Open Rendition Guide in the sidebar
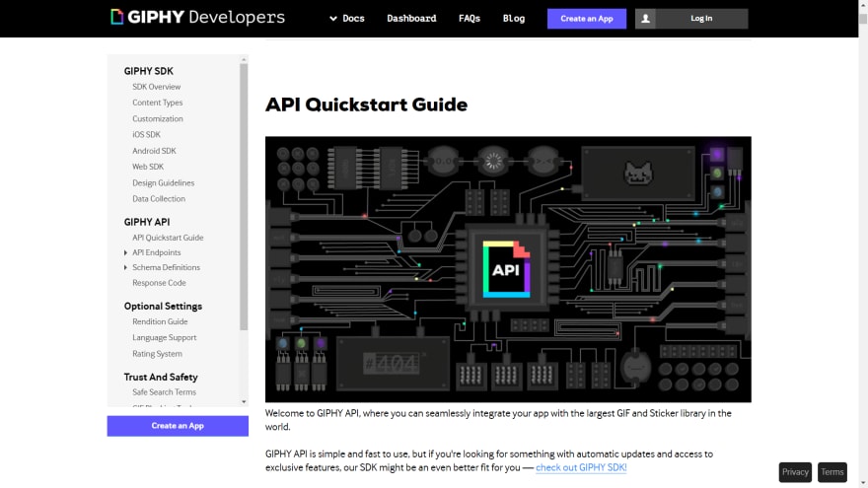 (x=160, y=322)
